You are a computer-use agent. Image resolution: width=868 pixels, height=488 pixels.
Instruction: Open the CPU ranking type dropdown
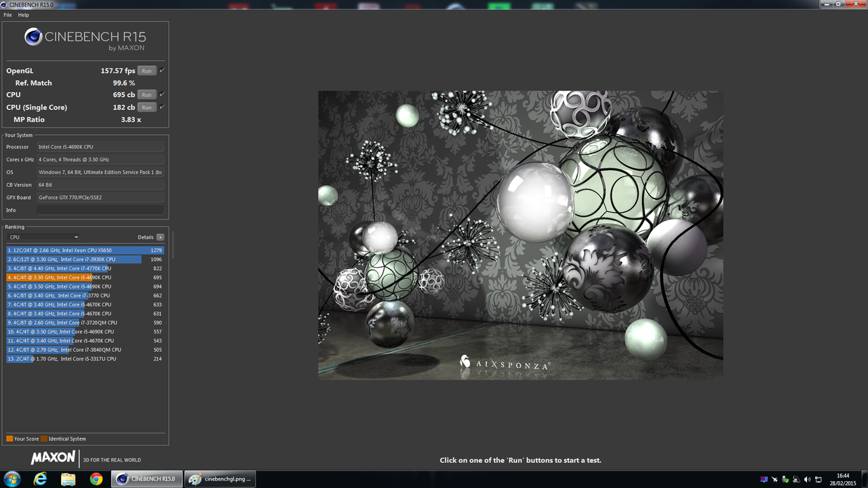(43, 237)
